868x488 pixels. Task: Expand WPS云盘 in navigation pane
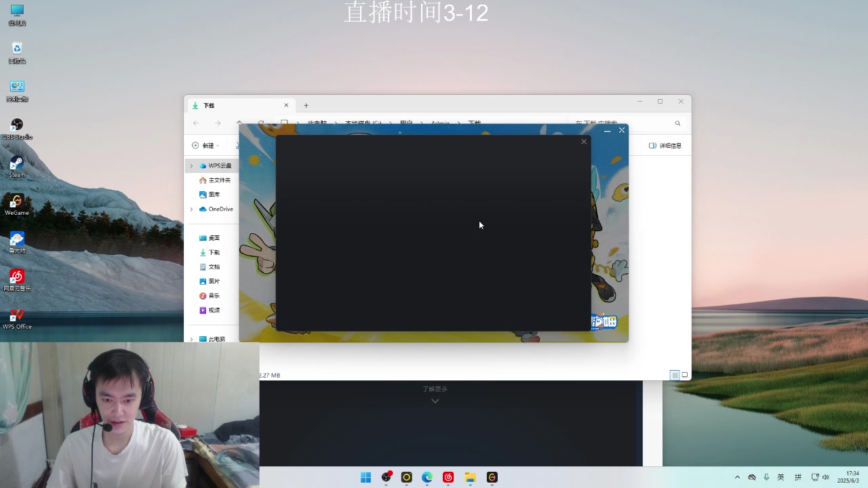coord(191,165)
